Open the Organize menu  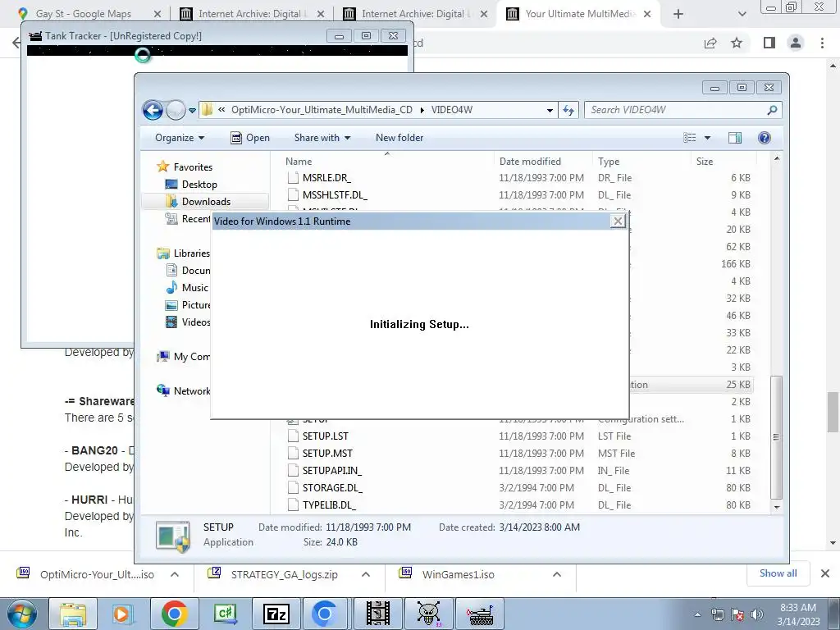[180, 138]
